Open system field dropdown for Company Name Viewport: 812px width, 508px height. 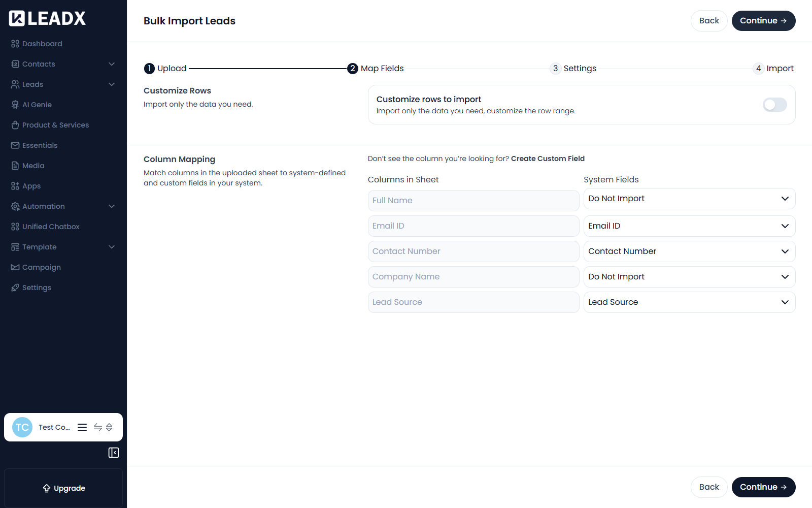689,277
